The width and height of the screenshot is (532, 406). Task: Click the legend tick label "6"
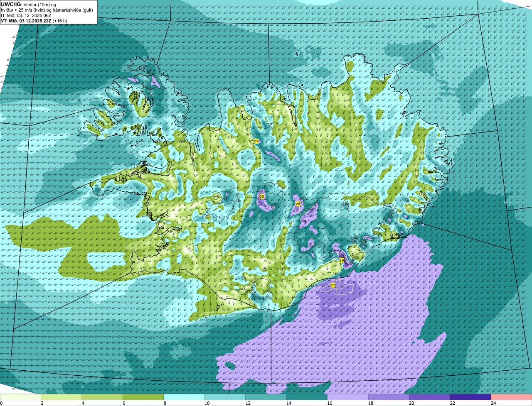tap(123, 403)
